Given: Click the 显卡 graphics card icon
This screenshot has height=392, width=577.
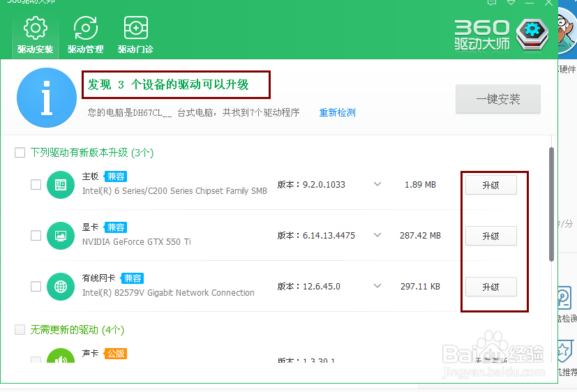Looking at the screenshot, I should coord(61,236).
